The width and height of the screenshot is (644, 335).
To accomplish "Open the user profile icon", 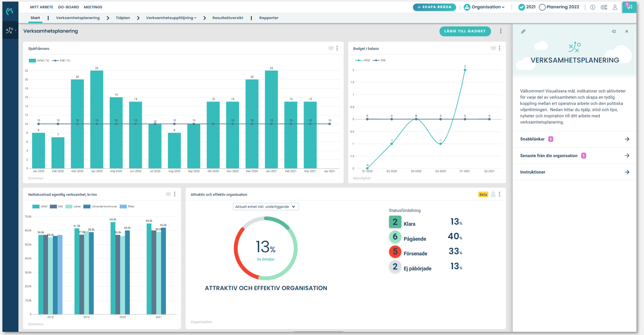I will point(615,7).
